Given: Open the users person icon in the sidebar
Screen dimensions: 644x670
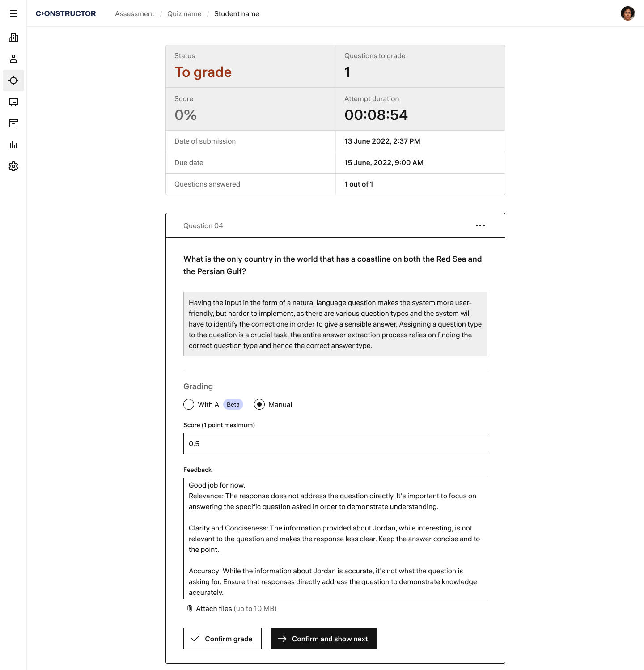Looking at the screenshot, I should pos(13,59).
